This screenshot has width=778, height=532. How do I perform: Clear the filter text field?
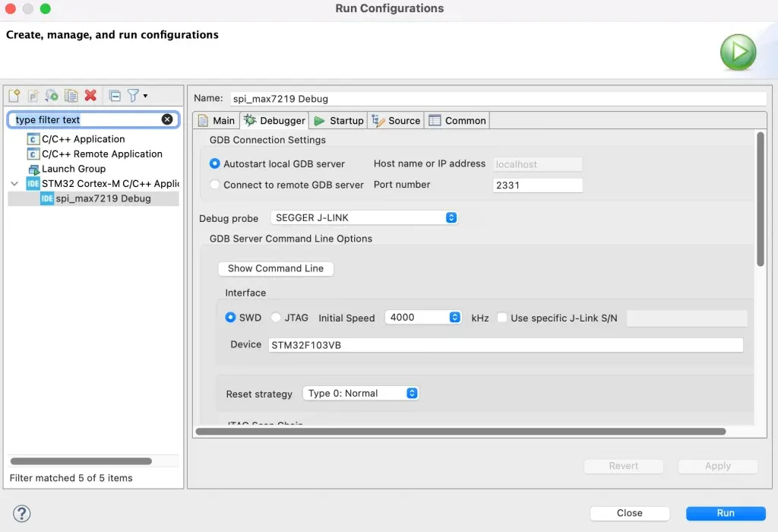click(x=167, y=119)
